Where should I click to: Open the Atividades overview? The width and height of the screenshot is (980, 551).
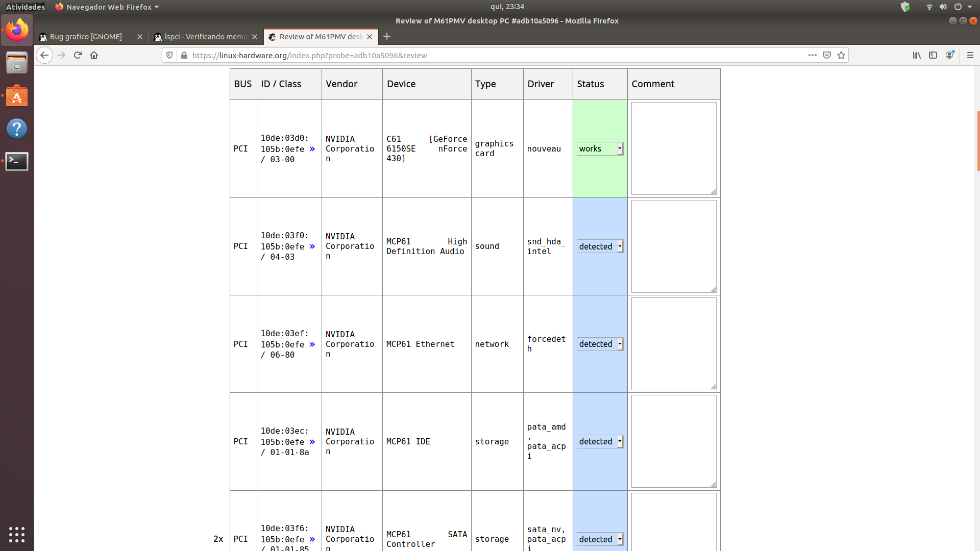(26, 7)
